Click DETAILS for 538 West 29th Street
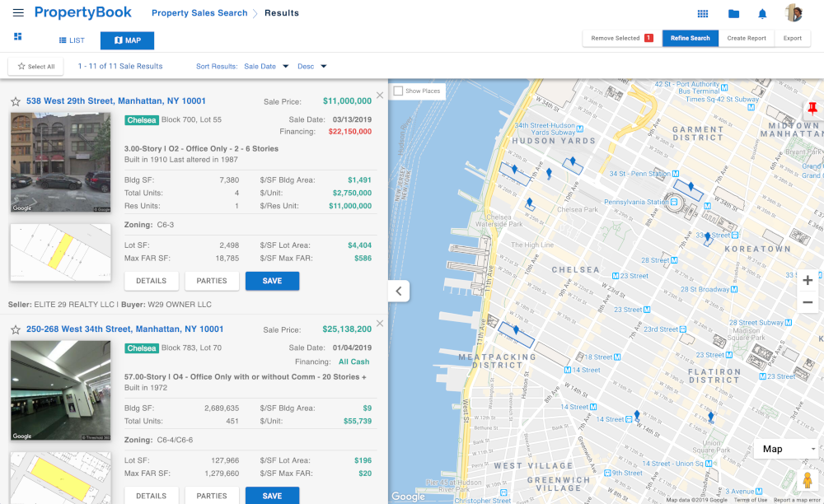This screenshot has width=824, height=504. [152, 281]
